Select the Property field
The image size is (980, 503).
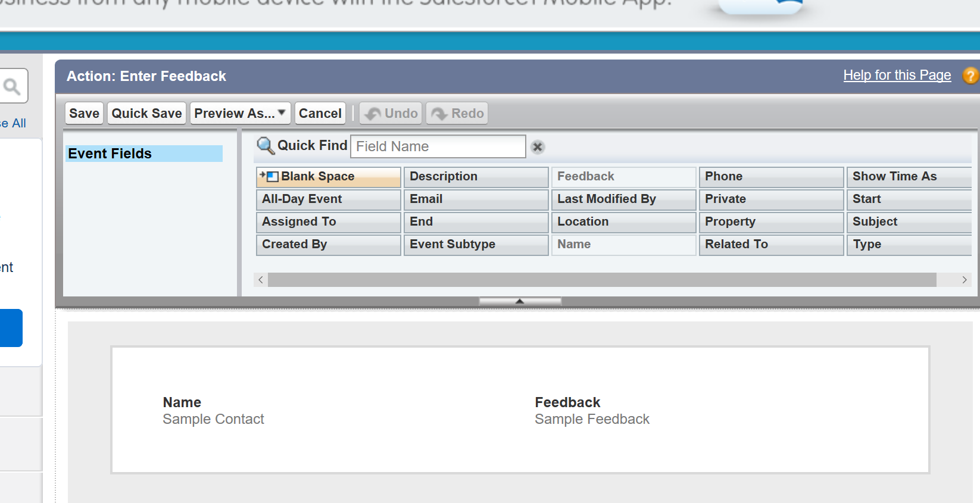pyautogui.click(x=772, y=222)
